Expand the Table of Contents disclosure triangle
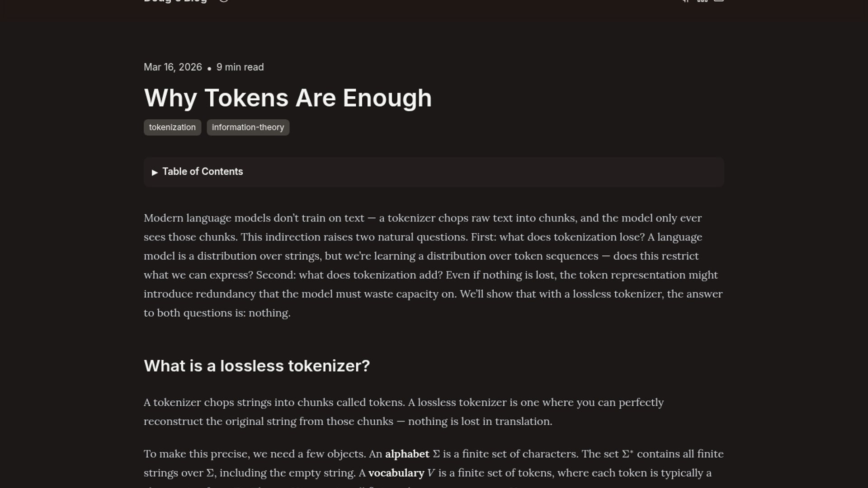 pyautogui.click(x=155, y=172)
